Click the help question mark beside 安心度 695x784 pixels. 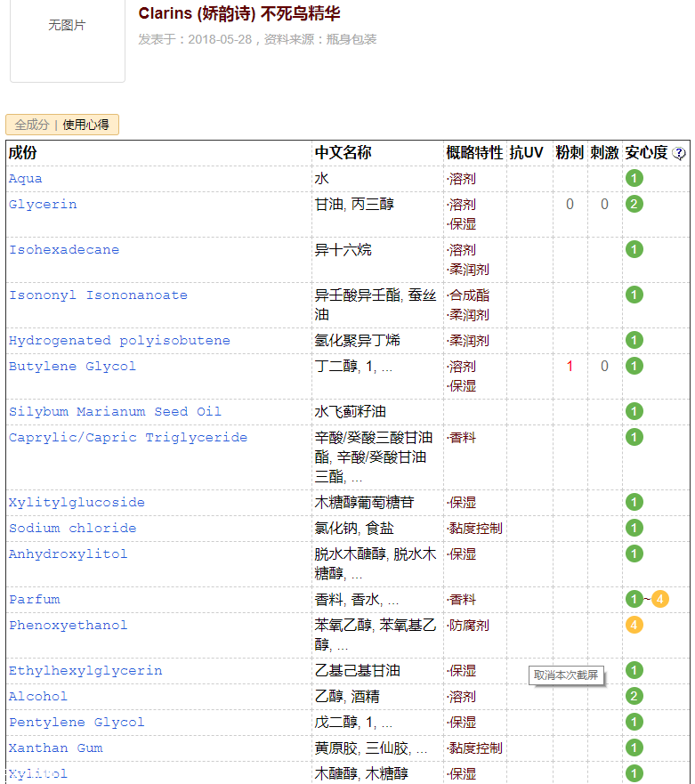point(679,153)
